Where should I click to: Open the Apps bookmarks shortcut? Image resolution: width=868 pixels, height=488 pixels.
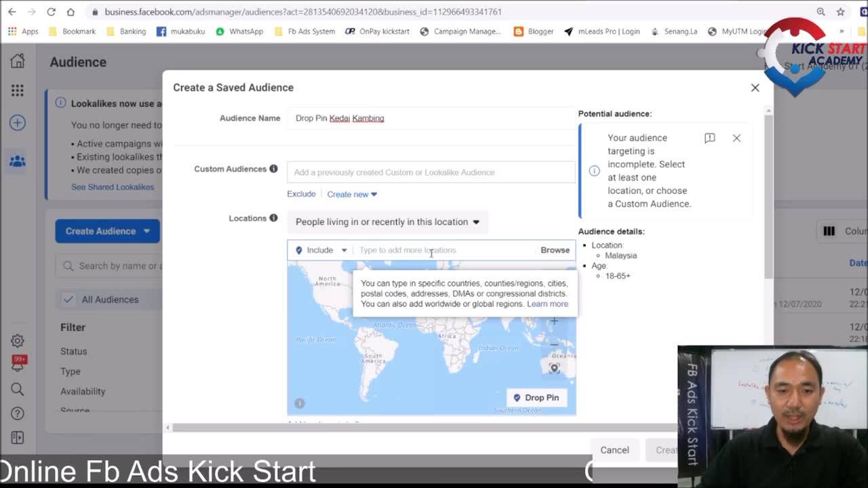(23, 31)
